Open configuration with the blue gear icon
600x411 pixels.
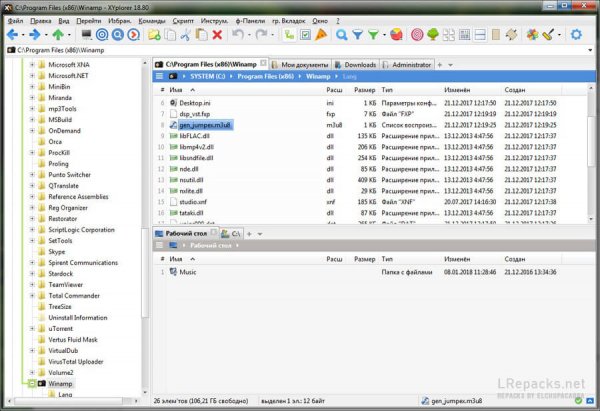(x=576, y=35)
